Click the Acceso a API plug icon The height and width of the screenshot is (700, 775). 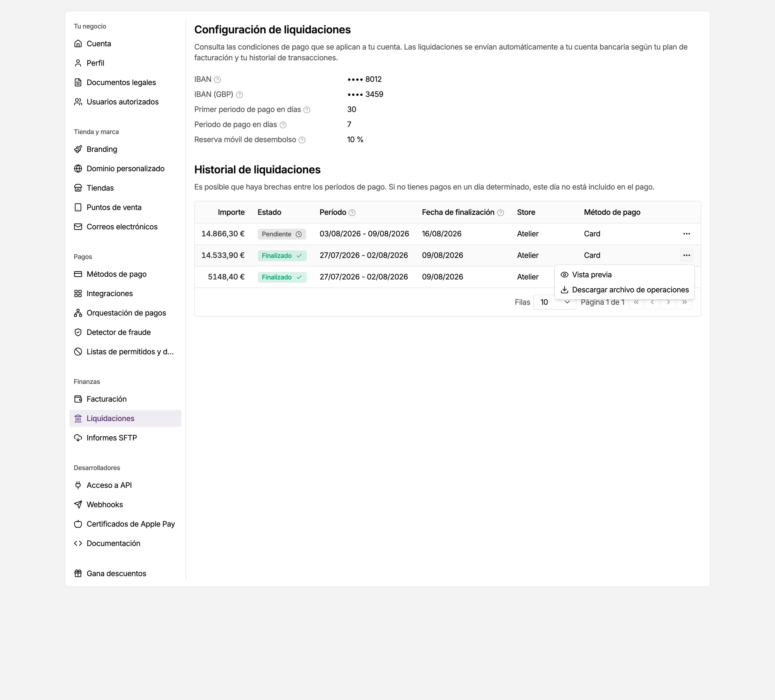click(x=78, y=485)
